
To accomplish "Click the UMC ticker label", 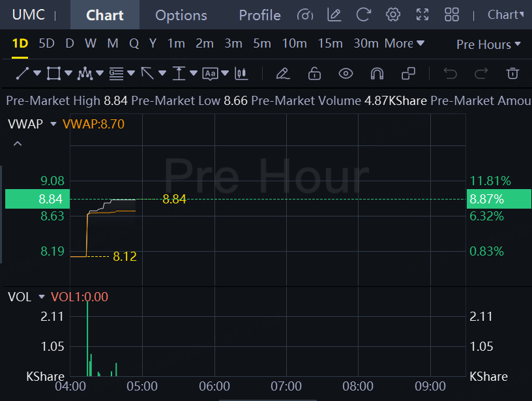I will coord(29,14).
